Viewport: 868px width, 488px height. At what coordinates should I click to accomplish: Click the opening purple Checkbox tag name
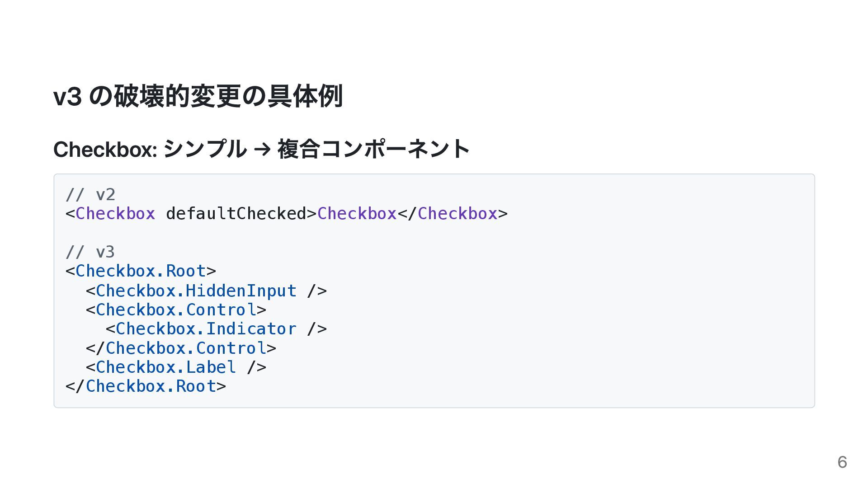click(x=115, y=214)
